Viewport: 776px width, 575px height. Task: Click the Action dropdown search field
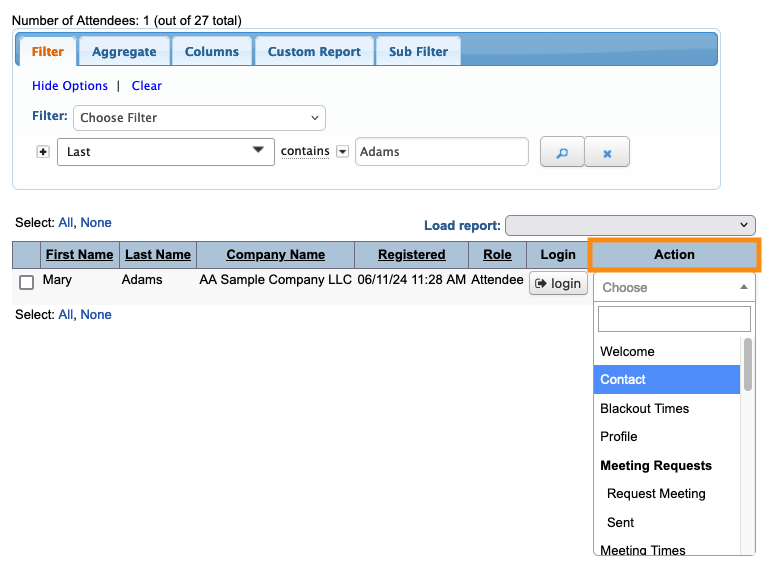pyautogui.click(x=673, y=319)
